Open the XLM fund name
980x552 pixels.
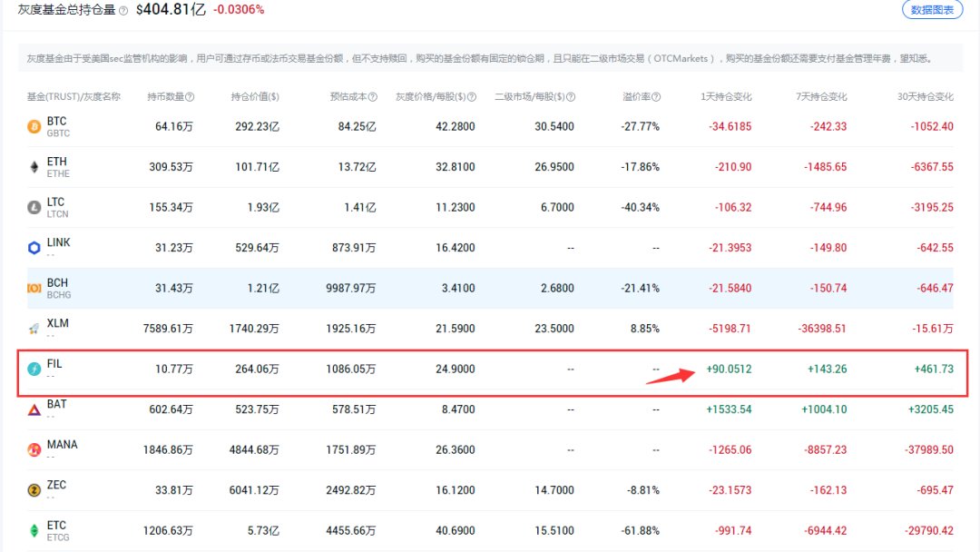[x=57, y=323]
